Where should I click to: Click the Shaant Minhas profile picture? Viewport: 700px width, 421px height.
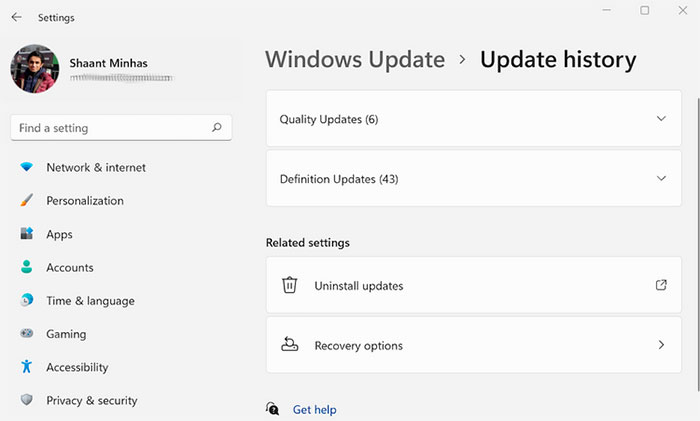click(x=34, y=70)
